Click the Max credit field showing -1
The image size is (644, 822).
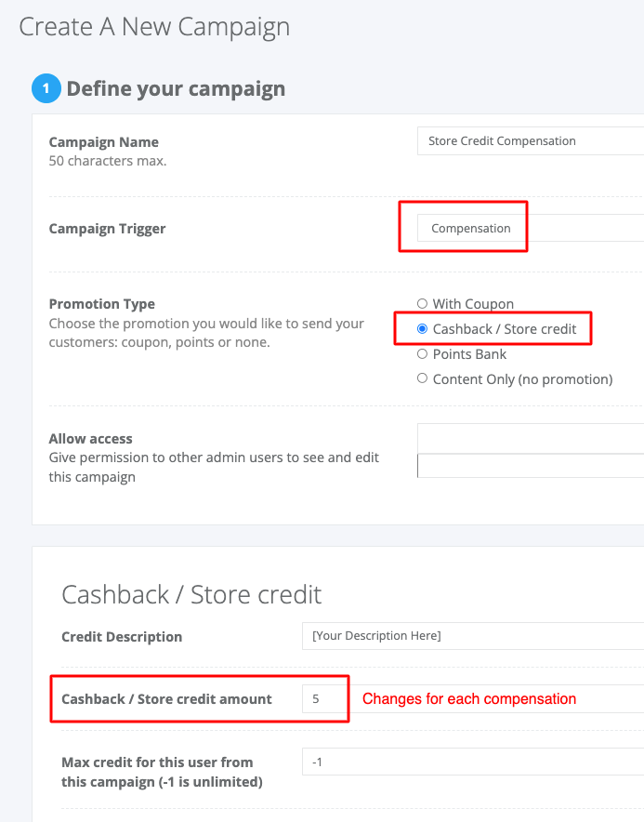473,762
